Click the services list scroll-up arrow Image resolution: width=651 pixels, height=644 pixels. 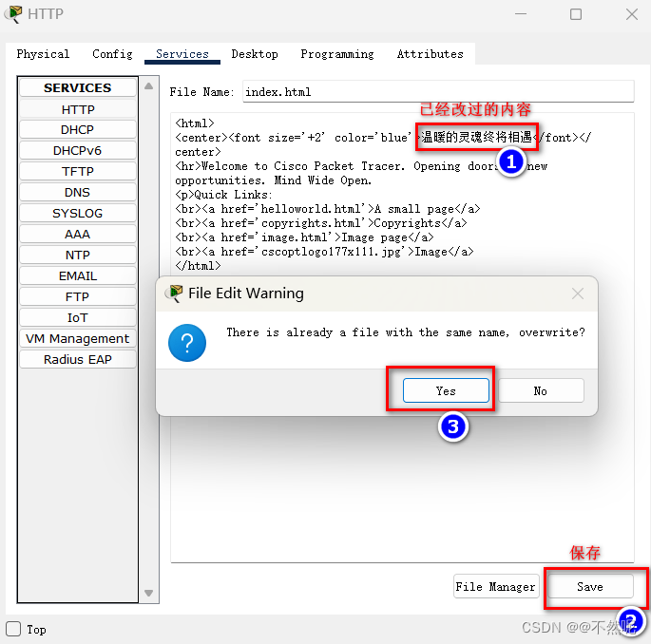(148, 86)
